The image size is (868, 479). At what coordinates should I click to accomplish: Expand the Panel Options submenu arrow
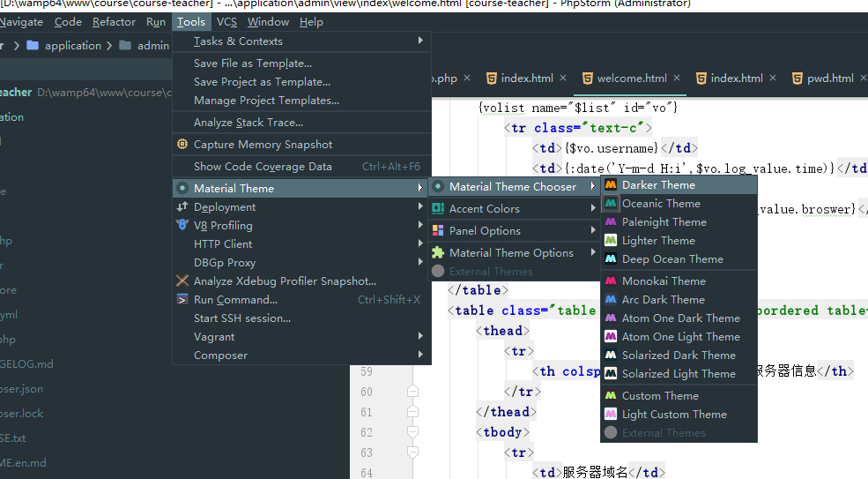[x=593, y=230]
